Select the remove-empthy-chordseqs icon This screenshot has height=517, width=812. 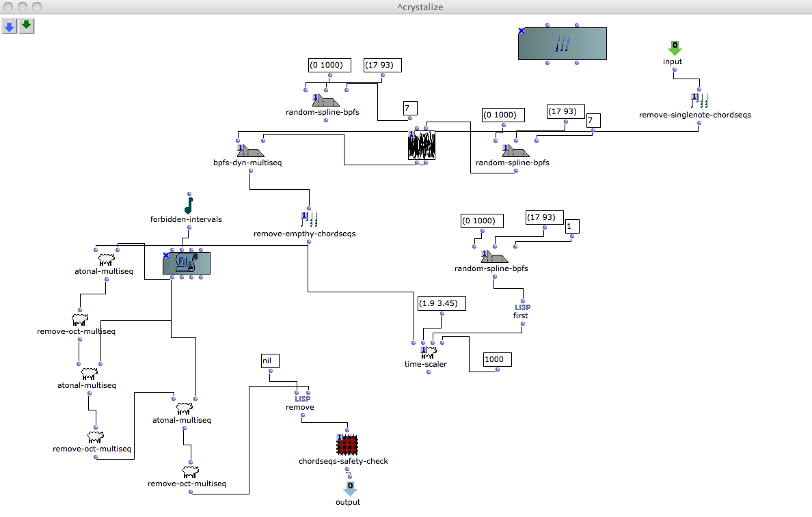309,220
